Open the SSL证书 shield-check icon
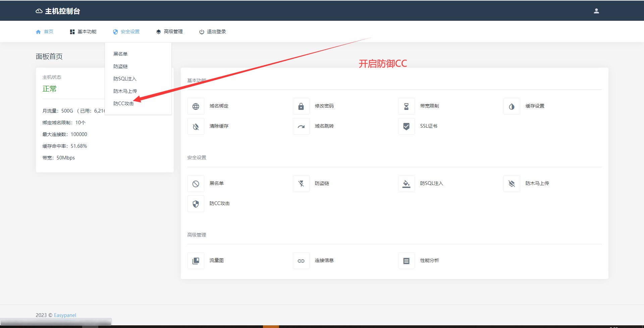The width and height of the screenshot is (644, 328). 406,127
